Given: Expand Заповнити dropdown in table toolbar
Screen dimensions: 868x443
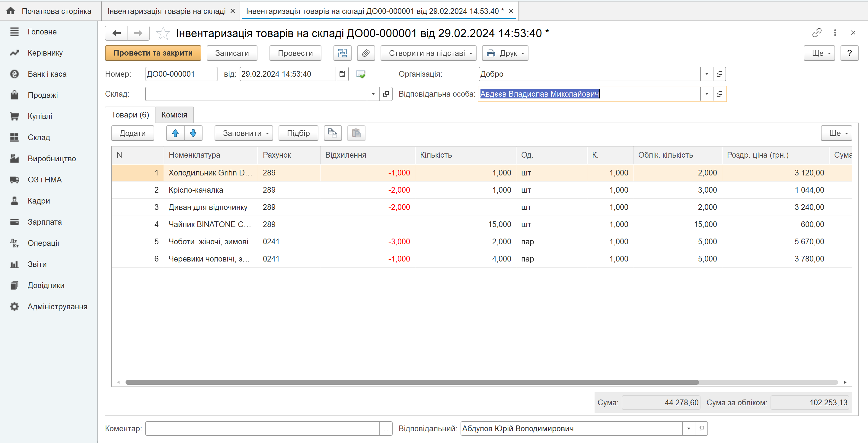Looking at the screenshot, I should (244, 133).
